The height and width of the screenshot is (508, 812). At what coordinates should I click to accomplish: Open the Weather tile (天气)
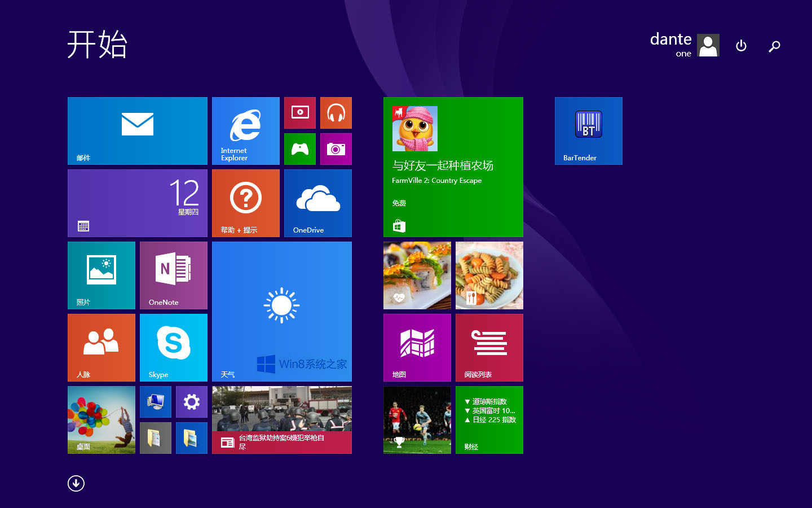282,312
